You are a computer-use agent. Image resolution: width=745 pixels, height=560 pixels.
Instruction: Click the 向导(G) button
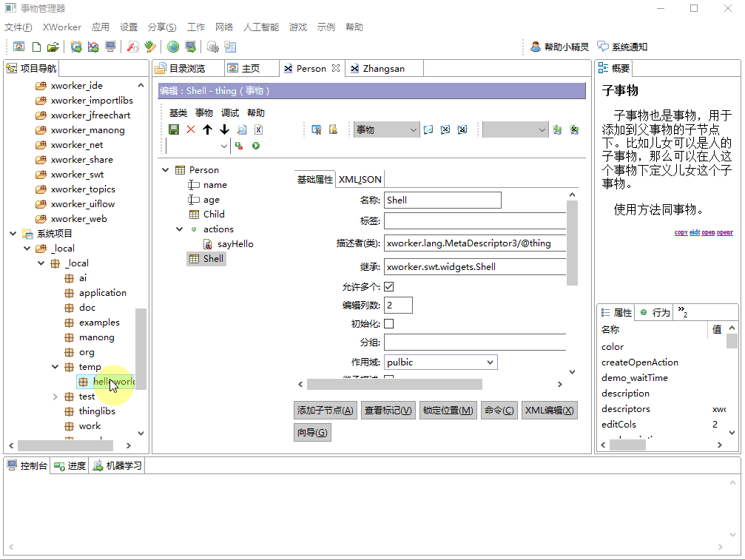click(x=312, y=432)
